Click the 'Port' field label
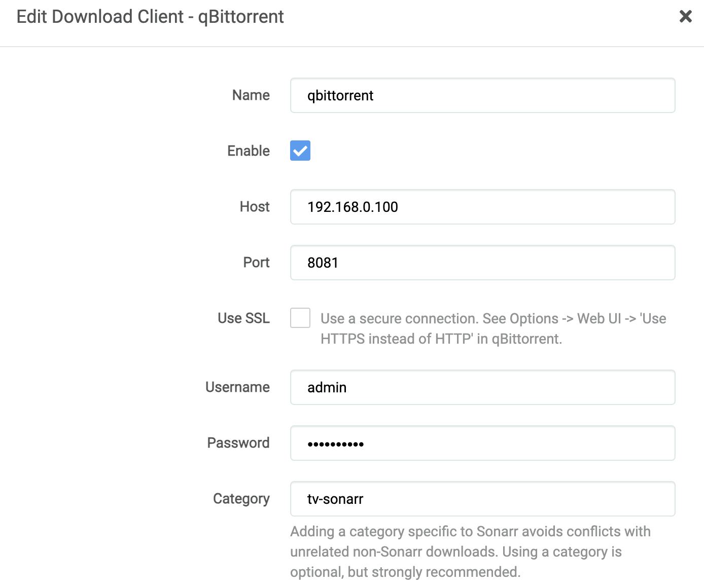Viewport: 704px width, 588px height. click(x=257, y=263)
